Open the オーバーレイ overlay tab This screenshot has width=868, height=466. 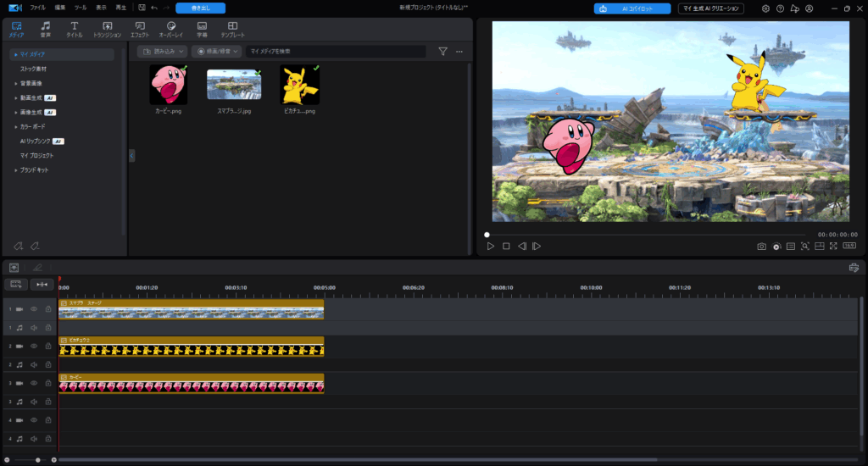pos(171,30)
